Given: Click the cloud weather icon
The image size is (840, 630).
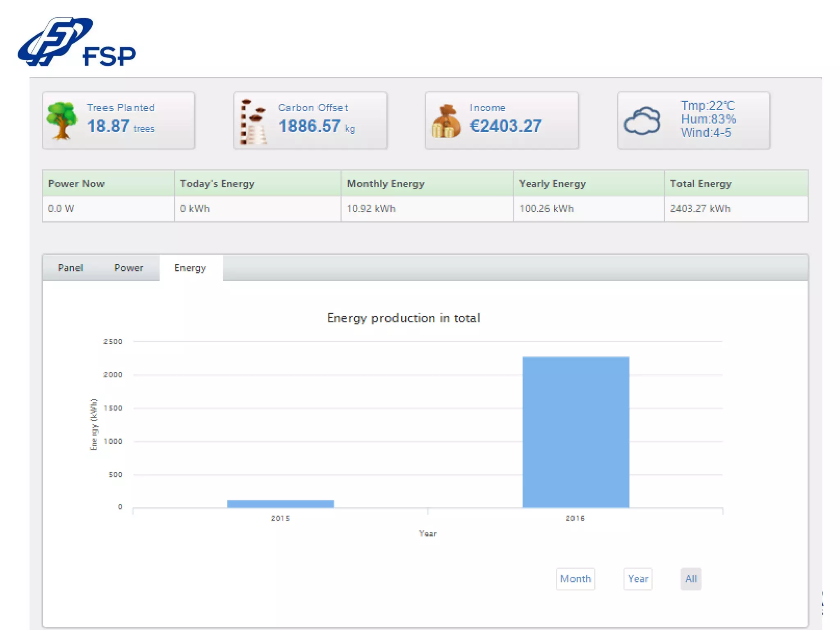Looking at the screenshot, I should pyautogui.click(x=642, y=121).
